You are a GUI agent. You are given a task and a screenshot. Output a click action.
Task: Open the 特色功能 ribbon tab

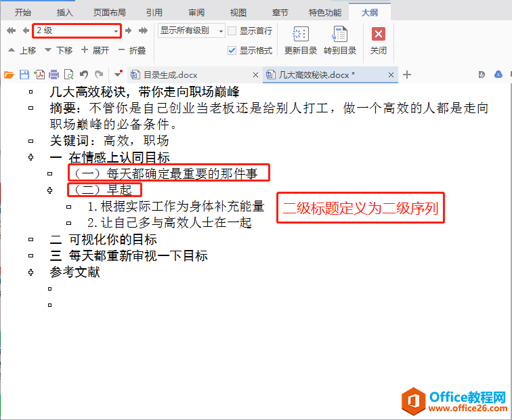click(x=325, y=13)
